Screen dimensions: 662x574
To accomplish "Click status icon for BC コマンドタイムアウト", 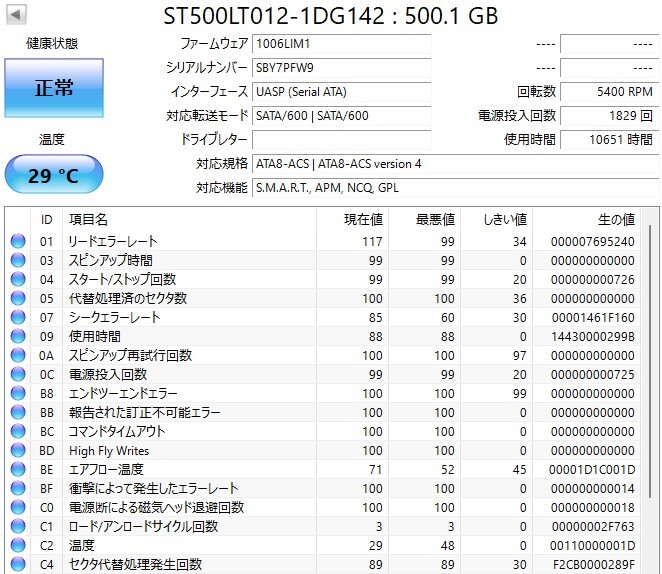I will (18, 431).
